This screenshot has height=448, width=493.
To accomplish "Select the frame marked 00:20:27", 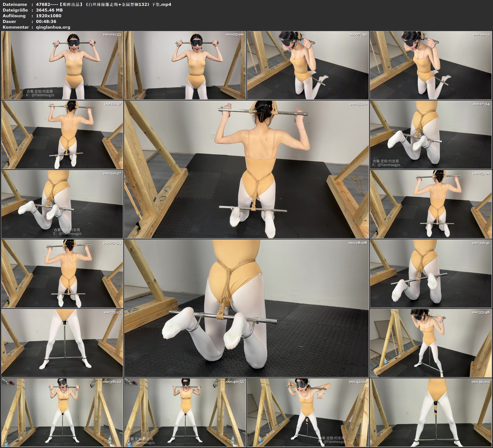I will pos(62,204).
